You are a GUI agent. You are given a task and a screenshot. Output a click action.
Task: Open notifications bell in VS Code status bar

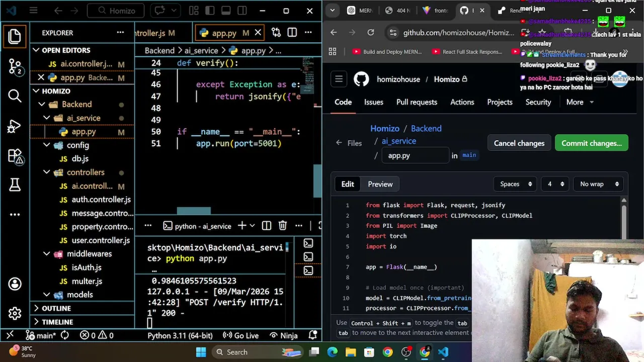click(313, 335)
